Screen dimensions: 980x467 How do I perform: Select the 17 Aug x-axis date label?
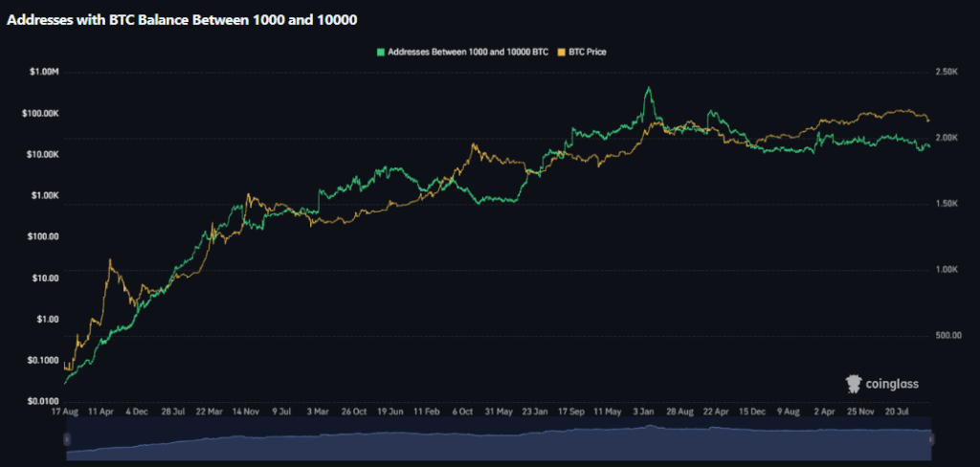click(64, 411)
